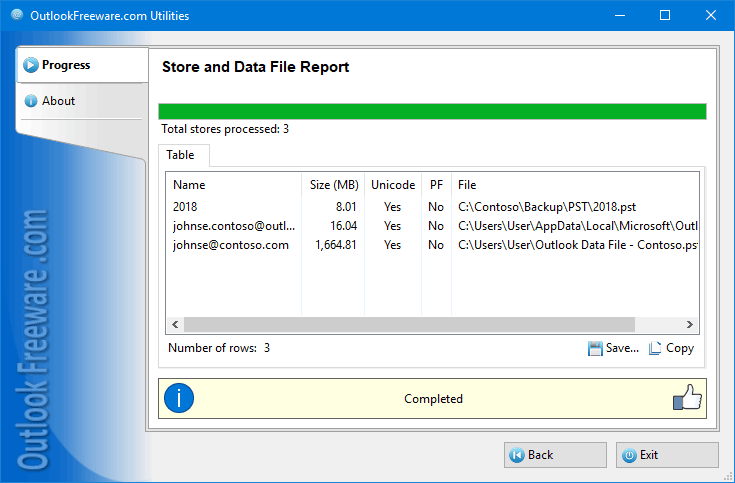Sort table by Size (MB) column header
Screen dimensions: 735x483
pyautogui.click(x=333, y=185)
